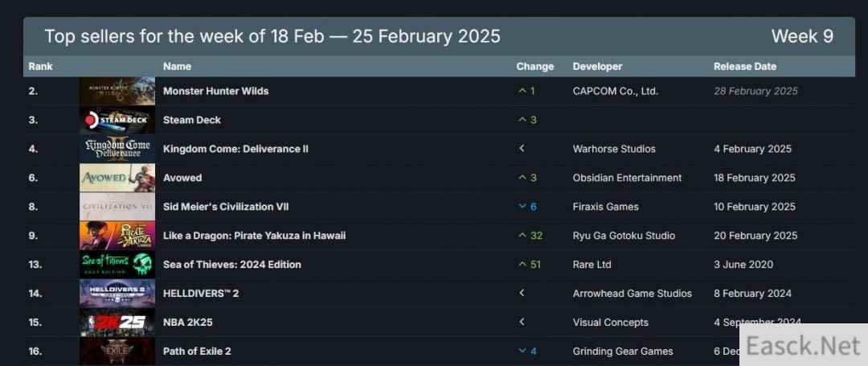
Task: Click the NBA 2K25 cover thumbnail
Action: coord(117,323)
